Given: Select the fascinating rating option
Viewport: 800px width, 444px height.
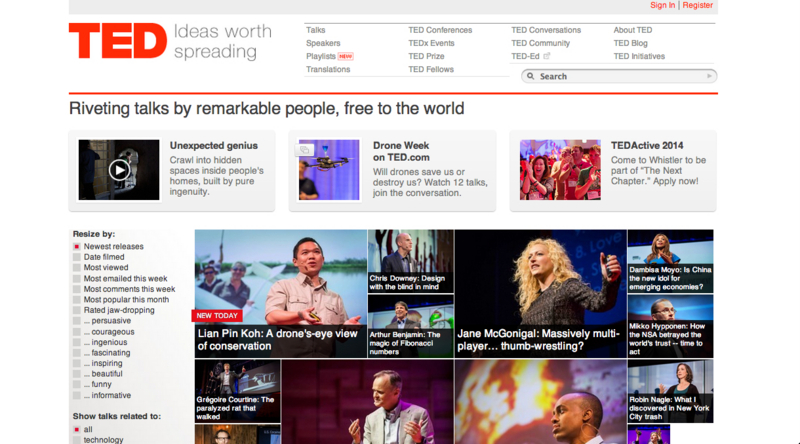Looking at the screenshot, I should pos(77,353).
